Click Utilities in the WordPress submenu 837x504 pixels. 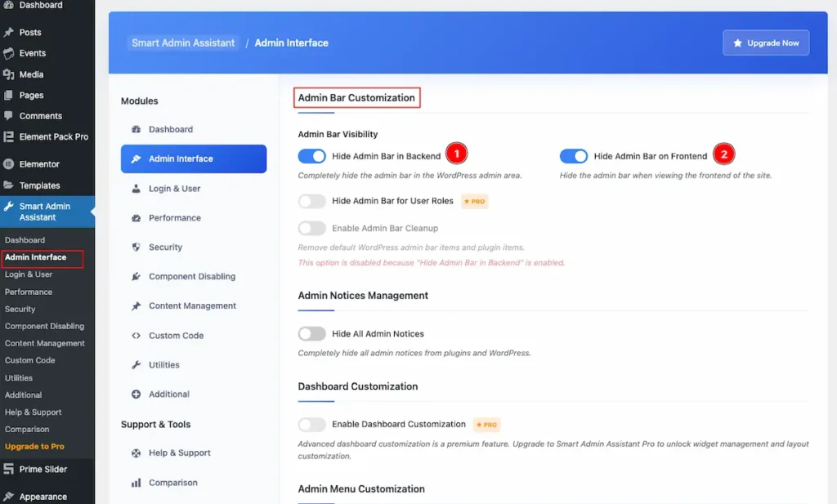pos(19,377)
